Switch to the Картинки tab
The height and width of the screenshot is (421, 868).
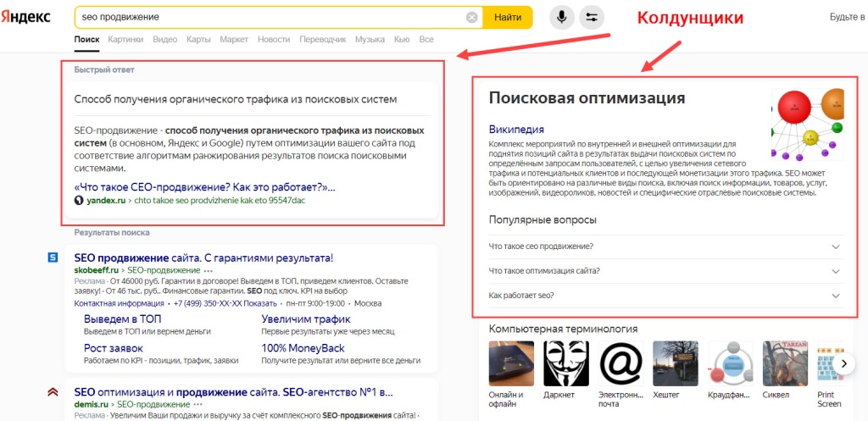(x=125, y=40)
